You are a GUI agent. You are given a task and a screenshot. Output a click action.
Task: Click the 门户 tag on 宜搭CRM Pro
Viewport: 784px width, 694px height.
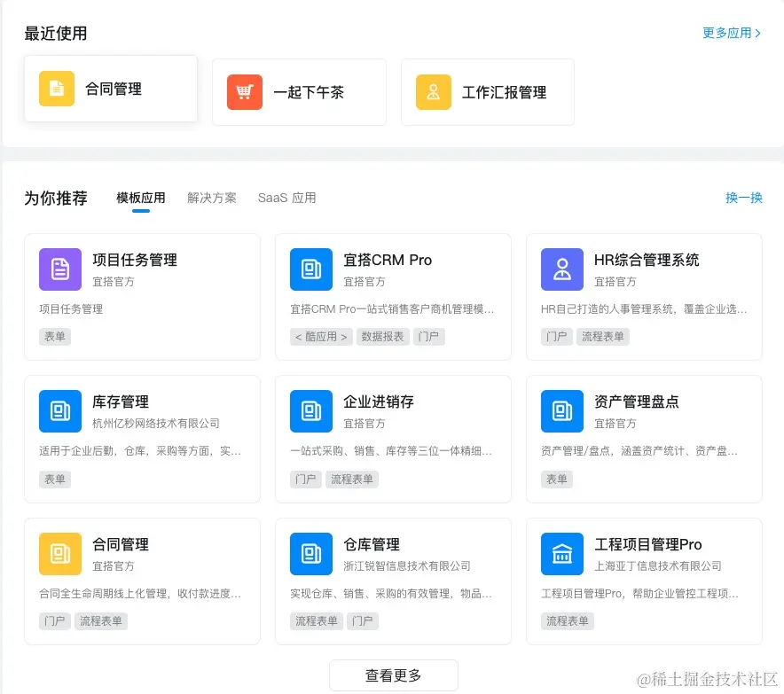tap(428, 337)
